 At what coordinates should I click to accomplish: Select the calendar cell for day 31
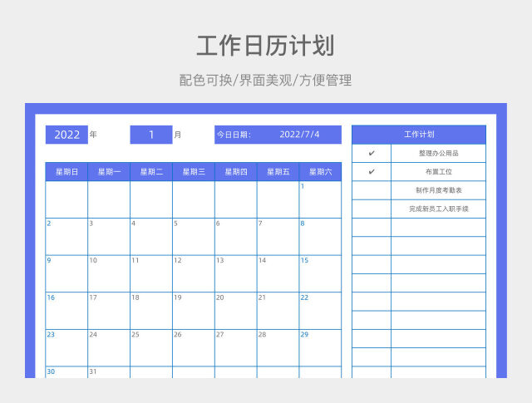point(109,373)
